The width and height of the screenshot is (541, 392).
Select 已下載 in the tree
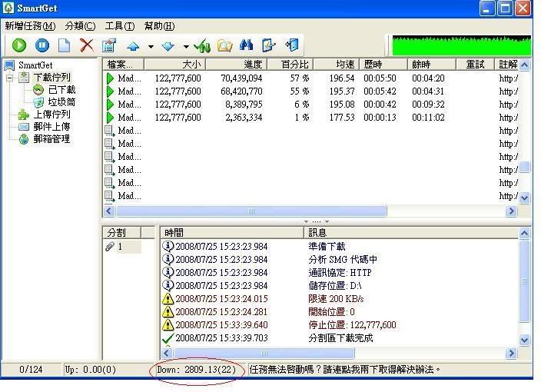[x=61, y=90]
